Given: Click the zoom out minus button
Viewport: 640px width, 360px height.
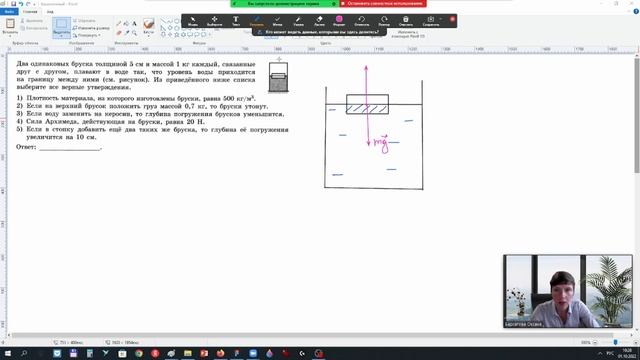Looking at the screenshot, I should 595,342.
